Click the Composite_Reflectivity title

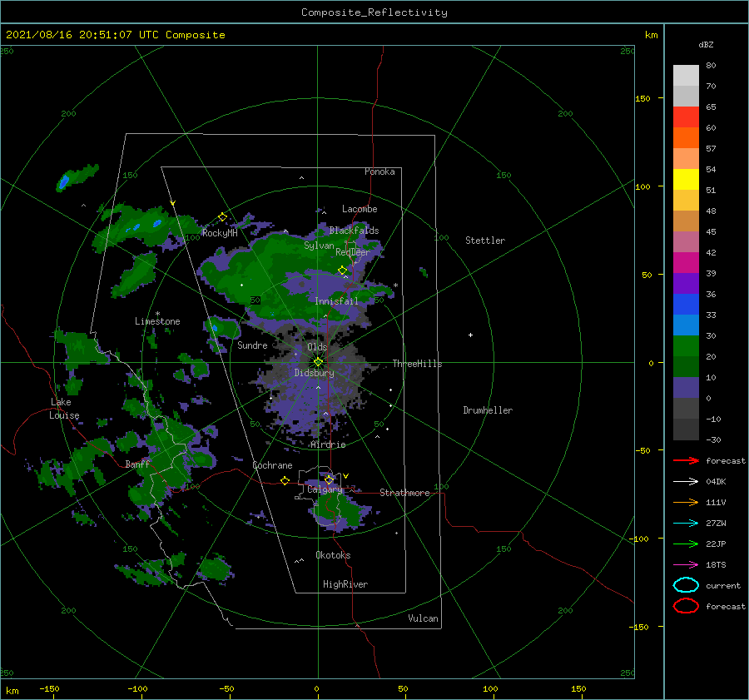click(x=374, y=12)
